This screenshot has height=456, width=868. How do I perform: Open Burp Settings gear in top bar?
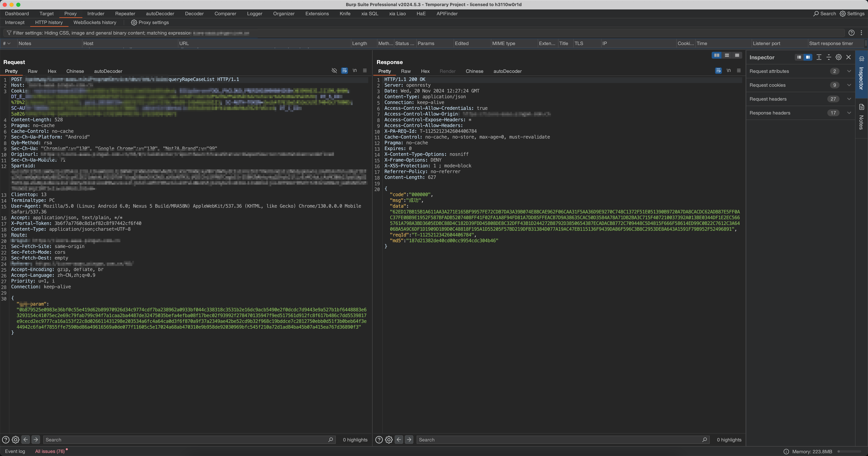[x=842, y=14]
